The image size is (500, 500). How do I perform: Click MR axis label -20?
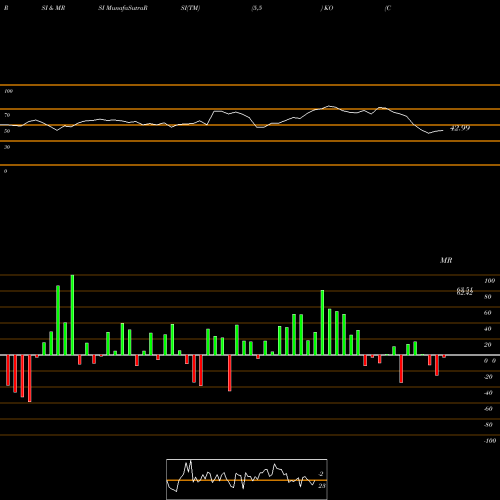pyautogui.click(x=488, y=377)
